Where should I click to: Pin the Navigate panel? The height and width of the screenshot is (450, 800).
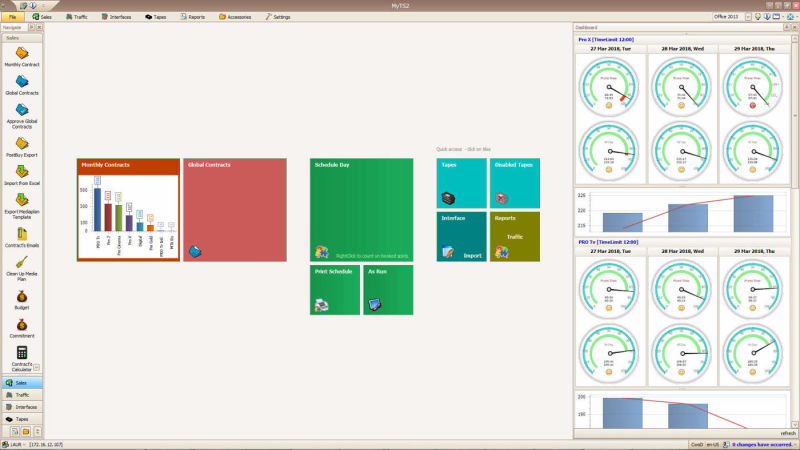(32, 29)
